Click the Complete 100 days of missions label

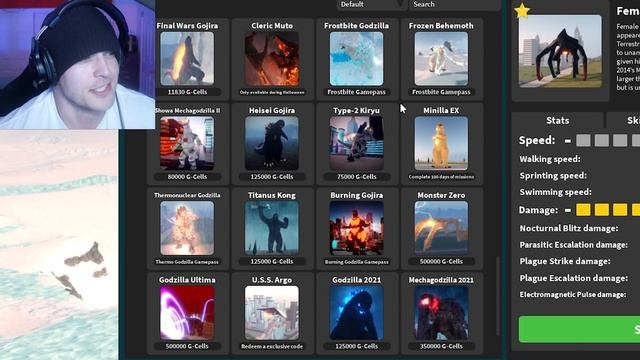[x=441, y=177]
